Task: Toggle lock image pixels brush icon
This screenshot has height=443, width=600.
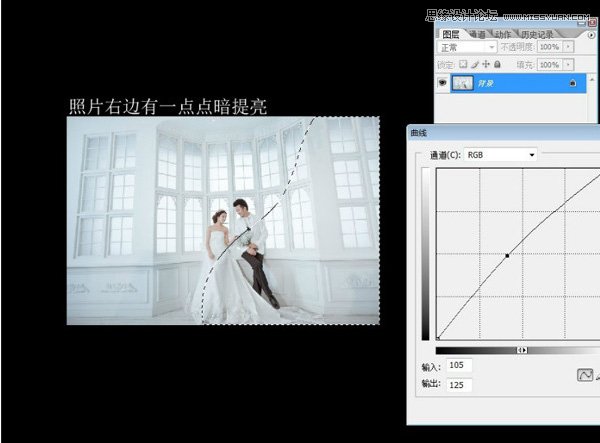Action: [475, 64]
